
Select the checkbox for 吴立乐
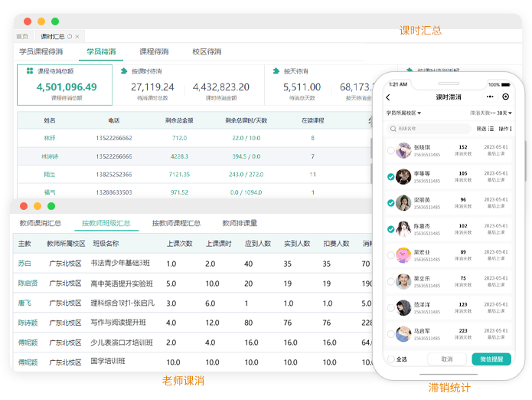(x=390, y=281)
